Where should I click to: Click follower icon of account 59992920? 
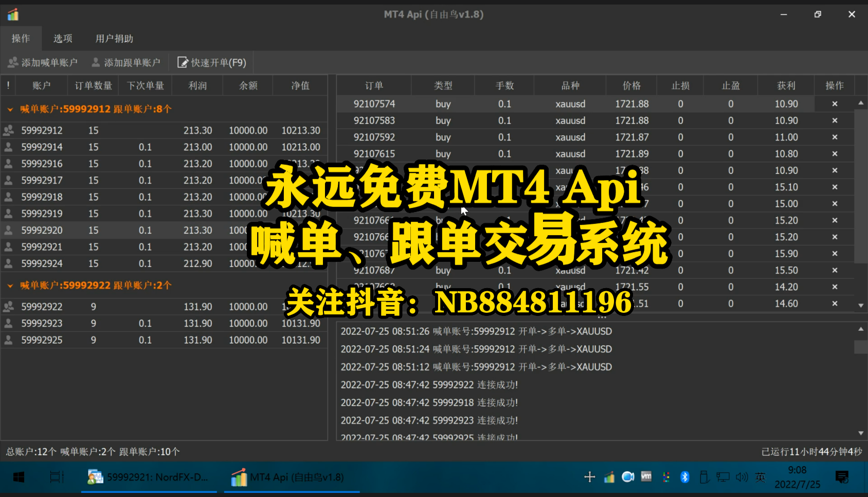click(x=8, y=230)
